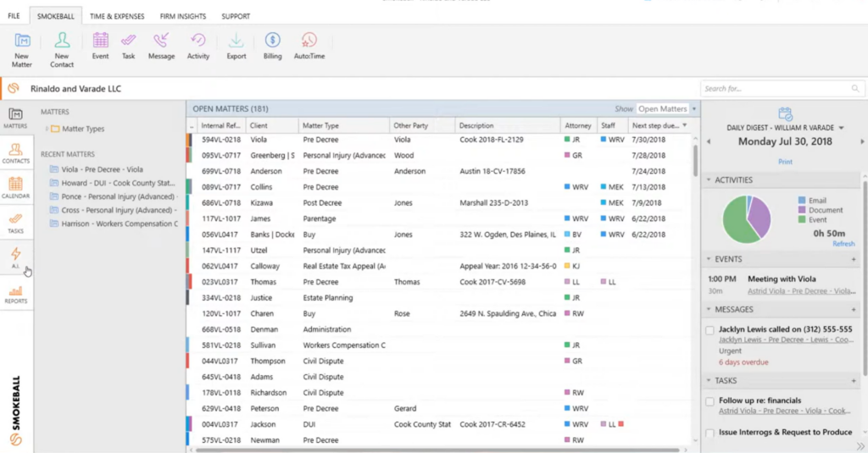Viewport: 868px width, 453px height.
Task: Click the Matter Types folder icon
Action: [55, 129]
